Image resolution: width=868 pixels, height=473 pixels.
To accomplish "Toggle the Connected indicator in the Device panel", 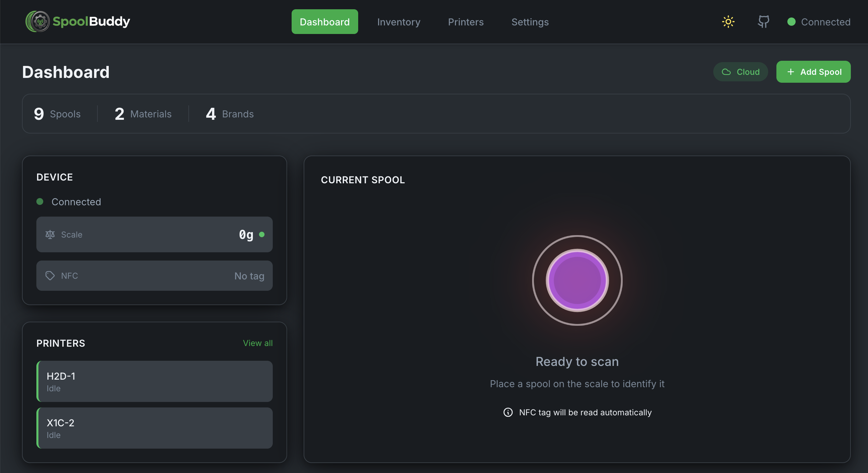I will click(x=40, y=201).
